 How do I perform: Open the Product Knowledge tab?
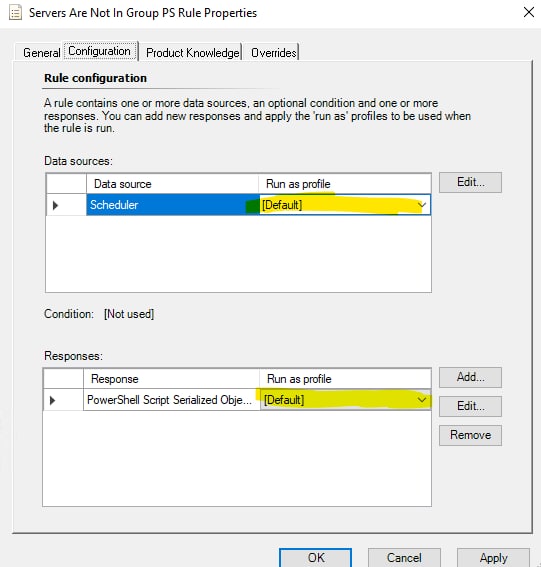192,53
